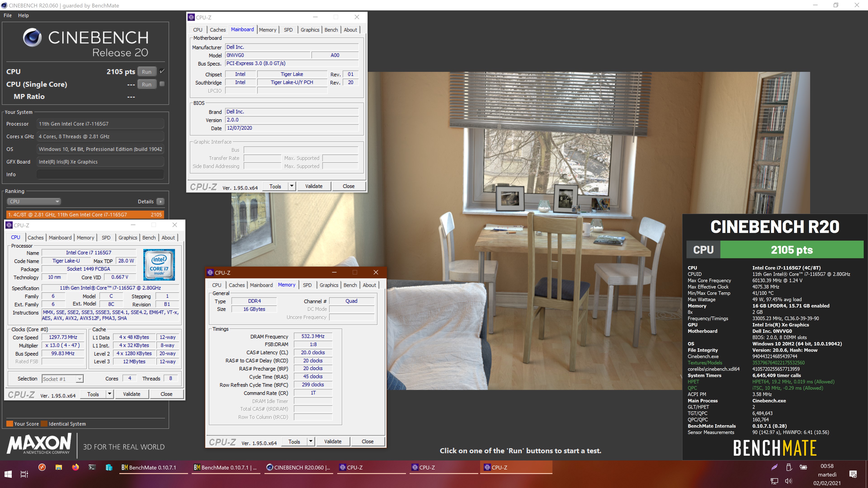
Task: Click the MAXON logo
Action: 39,443
